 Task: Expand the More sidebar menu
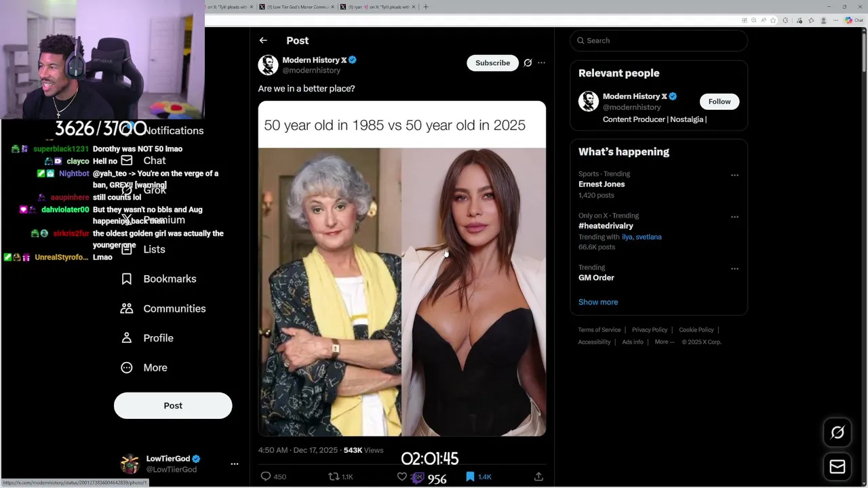(155, 367)
